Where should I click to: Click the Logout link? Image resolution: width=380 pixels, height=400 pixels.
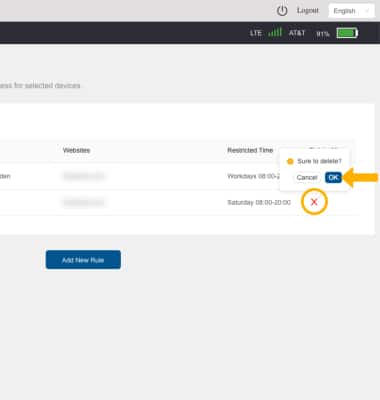pos(308,11)
